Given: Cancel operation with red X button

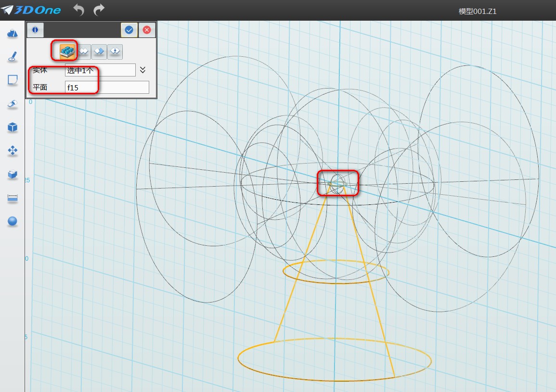Looking at the screenshot, I should coord(147,30).
